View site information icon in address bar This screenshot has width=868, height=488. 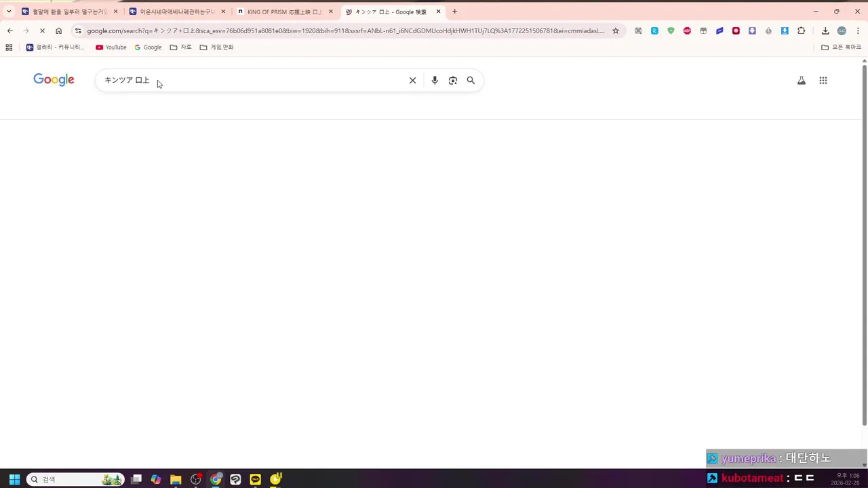pyautogui.click(x=78, y=30)
